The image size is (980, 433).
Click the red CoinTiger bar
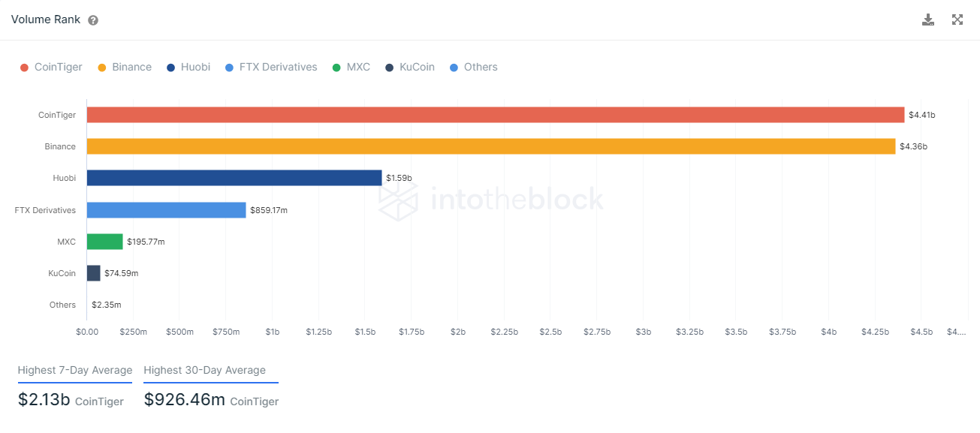(x=496, y=115)
